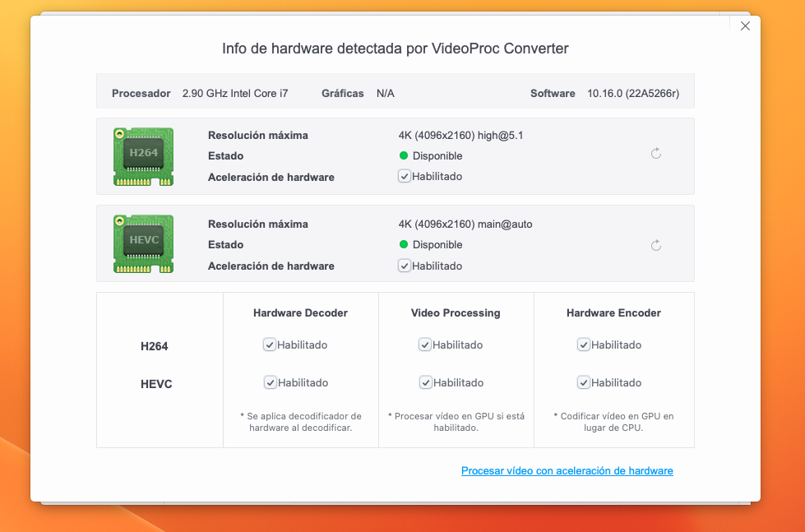The width and height of the screenshot is (805, 532).
Task: Select the '10.16.0 (22A5266r)' version text
Action: coord(633,94)
